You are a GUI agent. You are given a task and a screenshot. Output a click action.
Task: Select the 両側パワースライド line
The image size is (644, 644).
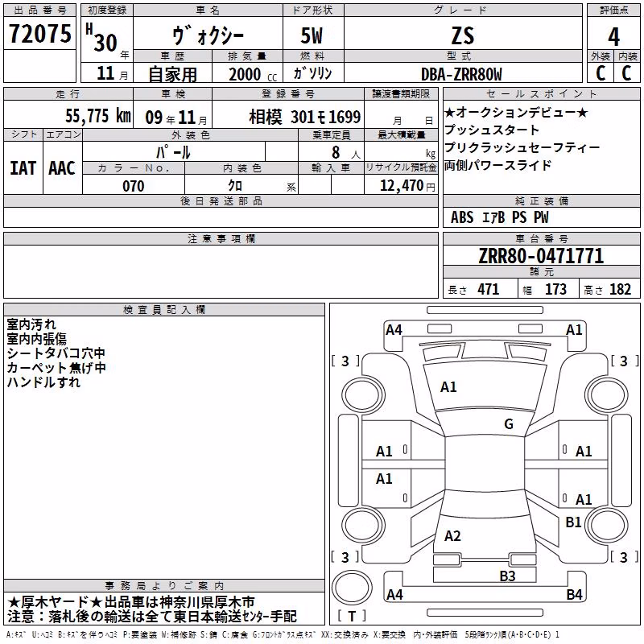[497, 165]
